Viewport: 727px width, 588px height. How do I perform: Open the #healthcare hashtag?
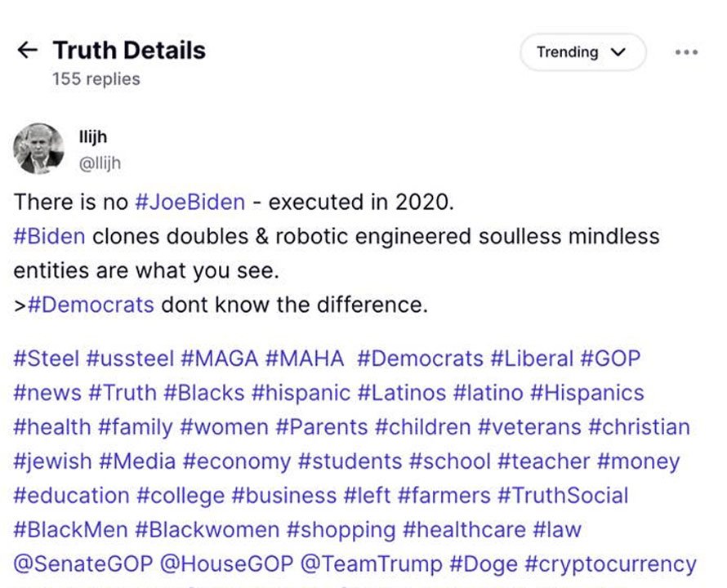point(464,530)
